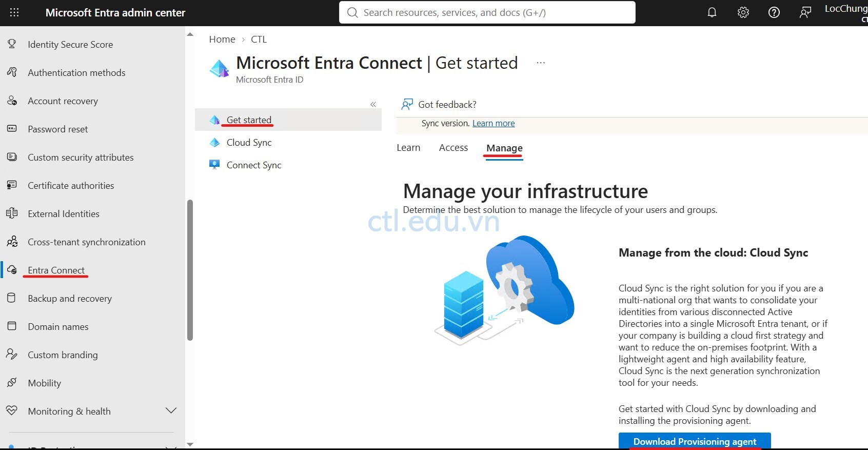Viewport: 868px width, 450px height.
Task: Click Got feedback? text button
Action: click(447, 105)
